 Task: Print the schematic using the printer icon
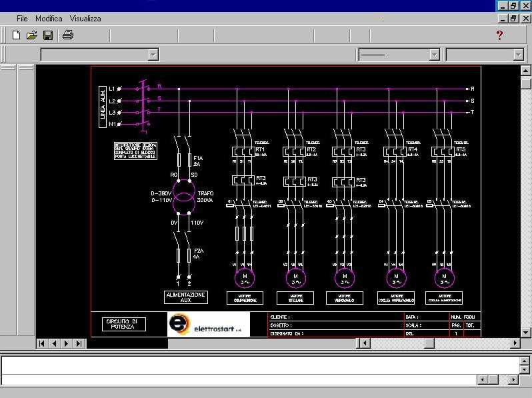67,35
